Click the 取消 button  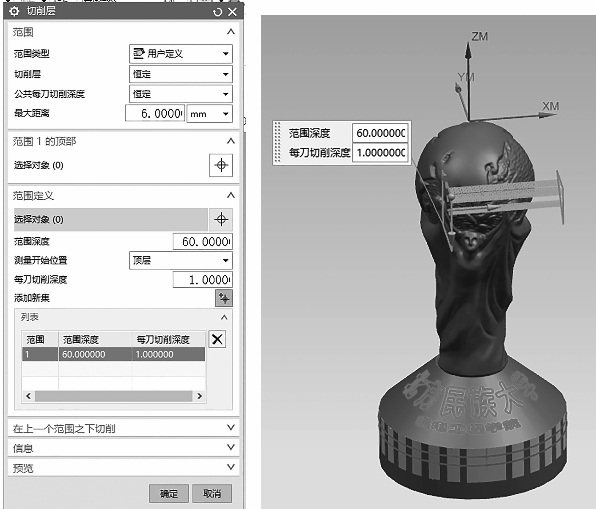[212, 493]
